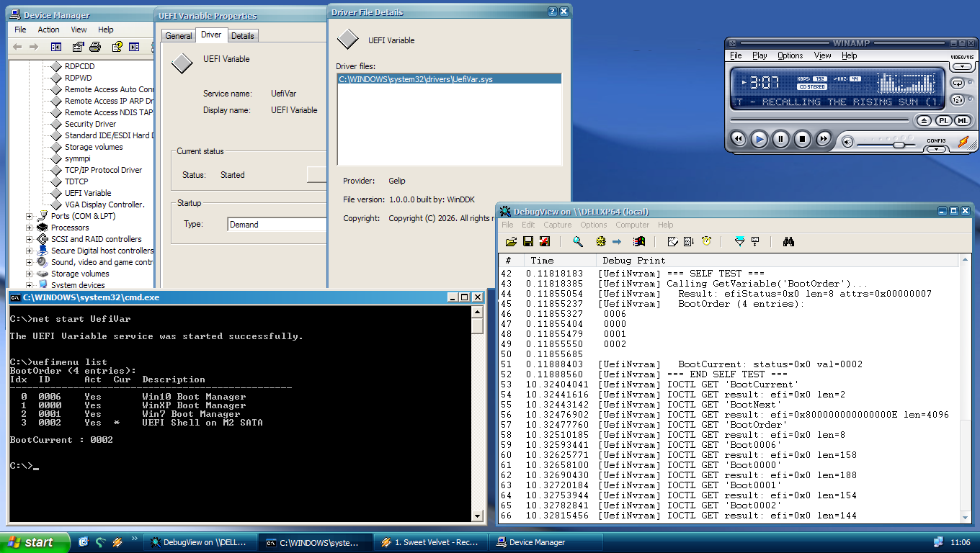The height and width of the screenshot is (553, 980).
Task: Select TCP/IP Protocol Driver in the device tree
Action: click(x=104, y=170)
